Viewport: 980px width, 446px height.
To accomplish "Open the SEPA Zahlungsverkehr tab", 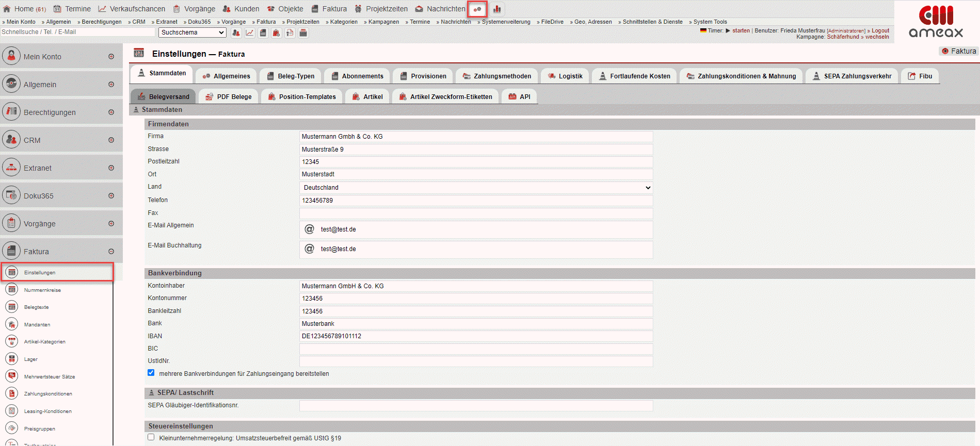I will tap(852, 76).
